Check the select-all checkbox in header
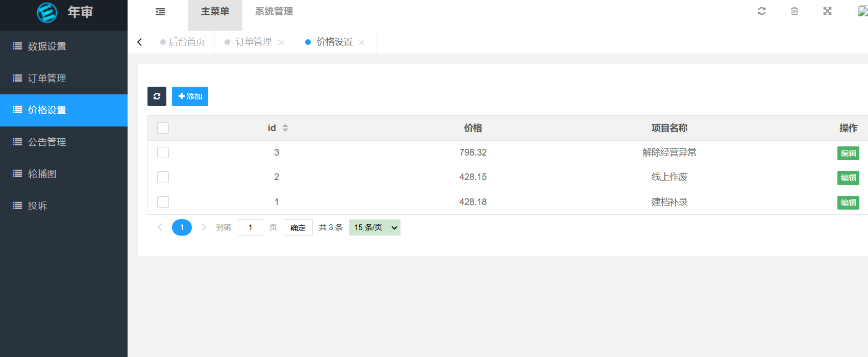Screen dimensions: 868x357 (x=163, y=128)
